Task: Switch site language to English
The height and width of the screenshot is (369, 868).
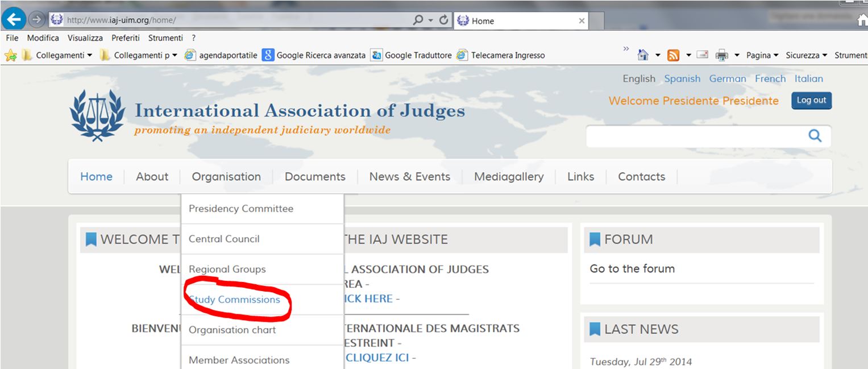Action: (639, 79)
